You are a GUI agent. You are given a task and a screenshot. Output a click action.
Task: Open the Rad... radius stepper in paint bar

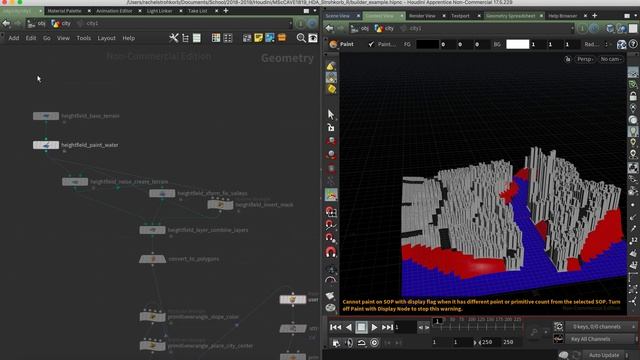click(606, 44)
